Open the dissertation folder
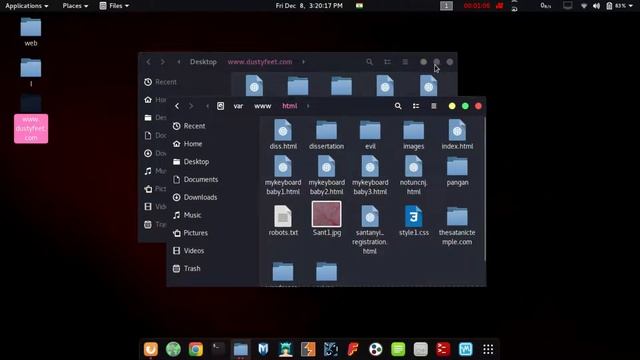Screen dimensions: 640x360 point(327,134)
